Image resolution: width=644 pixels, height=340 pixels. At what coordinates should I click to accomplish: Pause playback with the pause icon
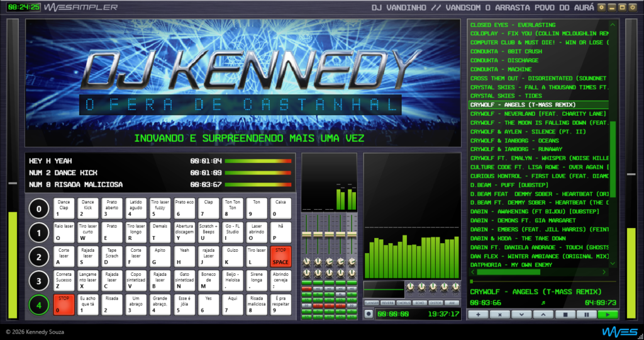tap(586, 314)
